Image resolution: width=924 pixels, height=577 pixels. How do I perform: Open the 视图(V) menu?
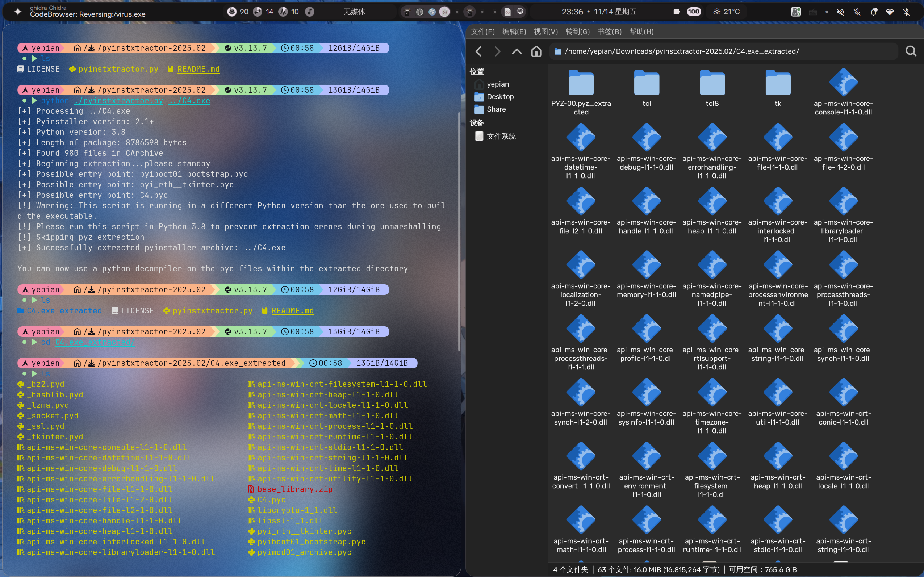pyautogui.click(x=545, y=32)
